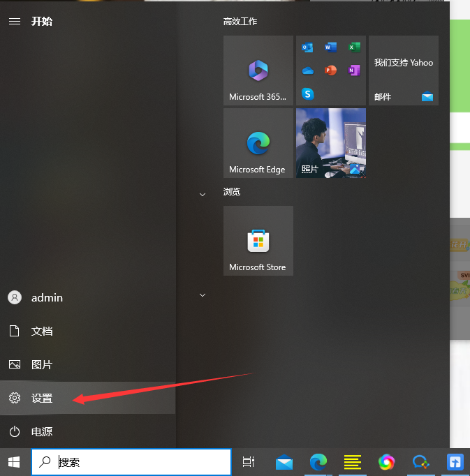Click the chevron below Microsoft Store tile

pos(203,295)
